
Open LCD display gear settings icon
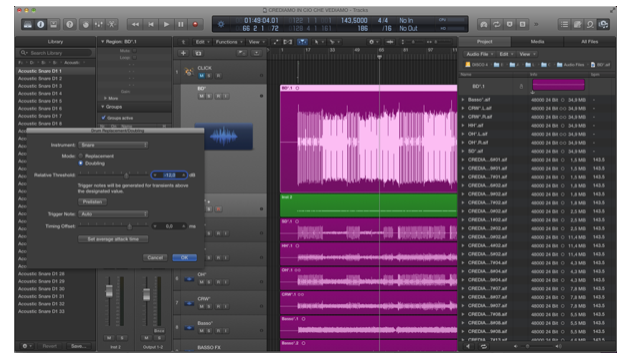click(x=221, y=24)
